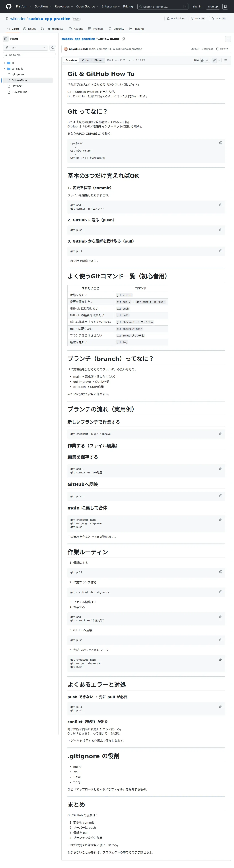The width and height of the screenshot is (234, 868).
Task: Copy the GitHowTo.md file path
Action: [x=123, y=39]
